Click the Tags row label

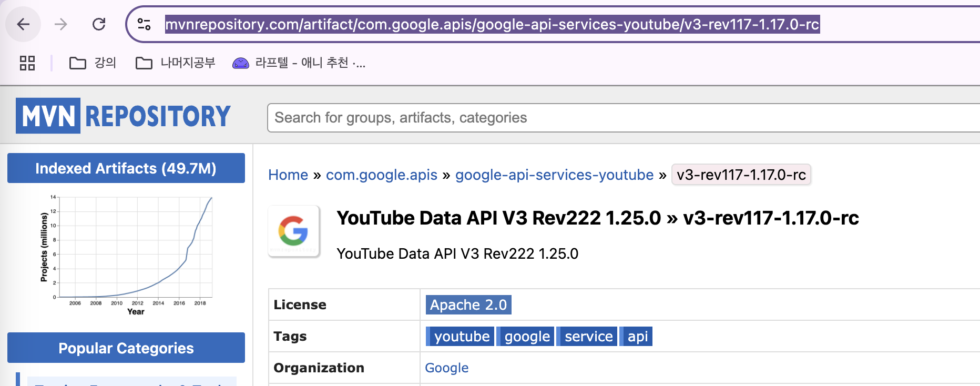(290, 337)
